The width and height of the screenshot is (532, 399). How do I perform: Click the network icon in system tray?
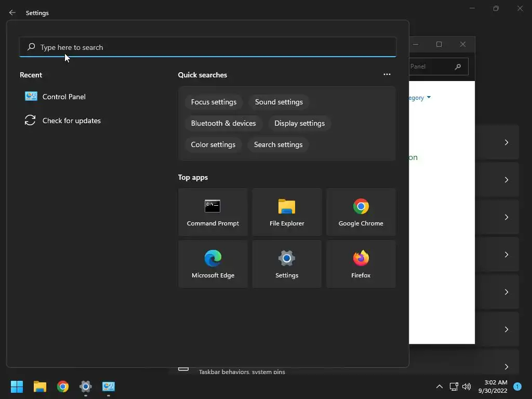click(x=454, y=387)
